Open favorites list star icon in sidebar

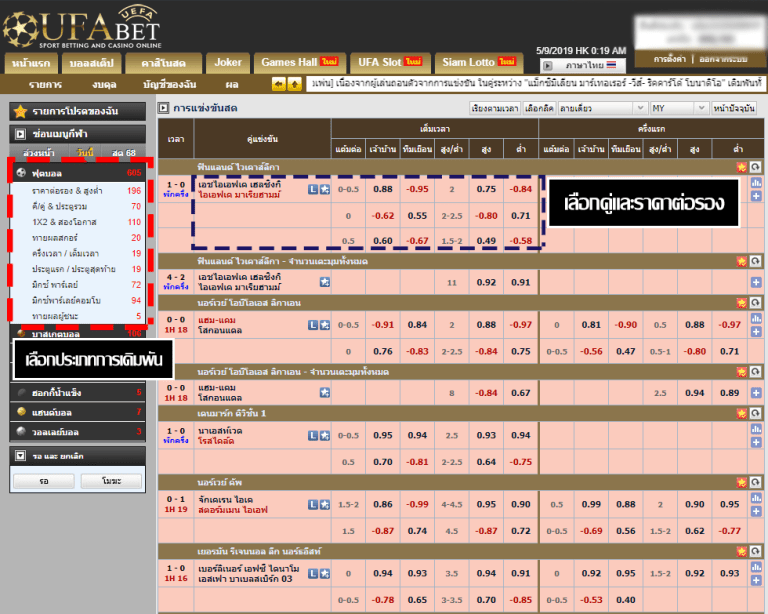(20, 111)
